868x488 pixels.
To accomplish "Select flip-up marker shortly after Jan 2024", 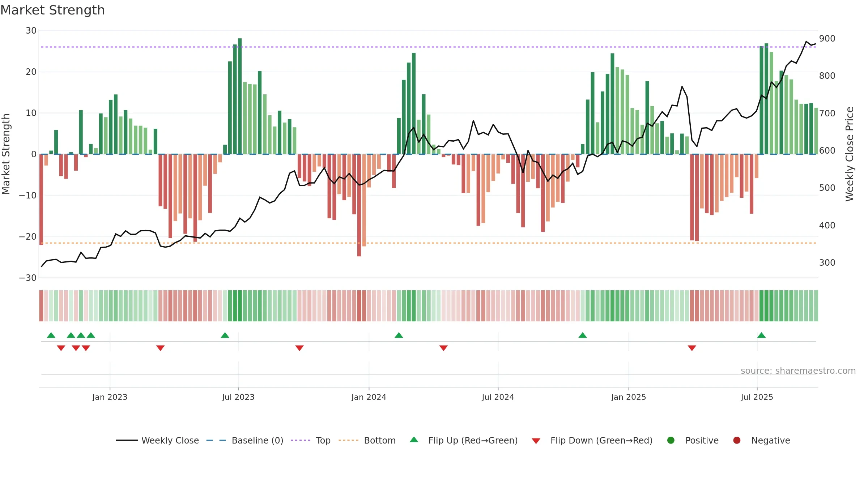I will (x=399, y=335).
